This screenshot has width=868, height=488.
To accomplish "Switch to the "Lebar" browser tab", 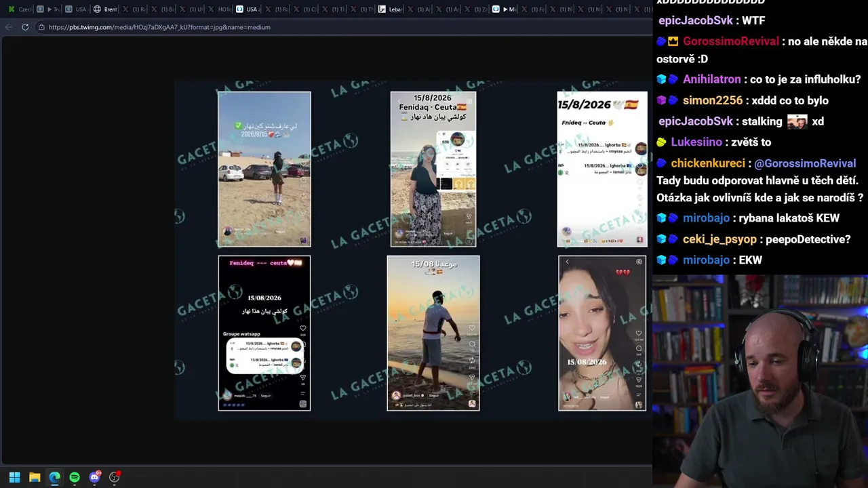I will pos(390,9).
